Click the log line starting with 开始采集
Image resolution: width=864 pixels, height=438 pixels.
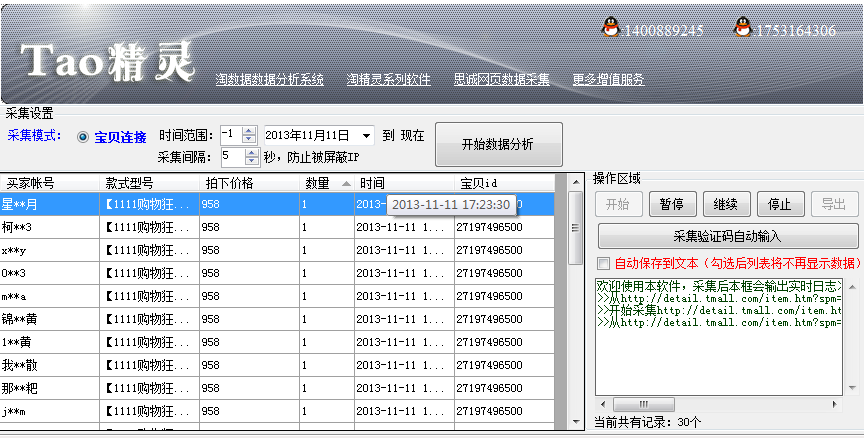click(720, 310)
